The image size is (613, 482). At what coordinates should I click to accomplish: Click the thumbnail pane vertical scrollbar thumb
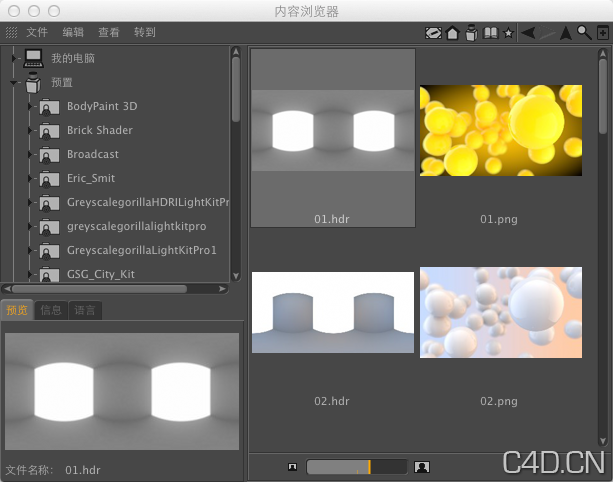(603, 96)
